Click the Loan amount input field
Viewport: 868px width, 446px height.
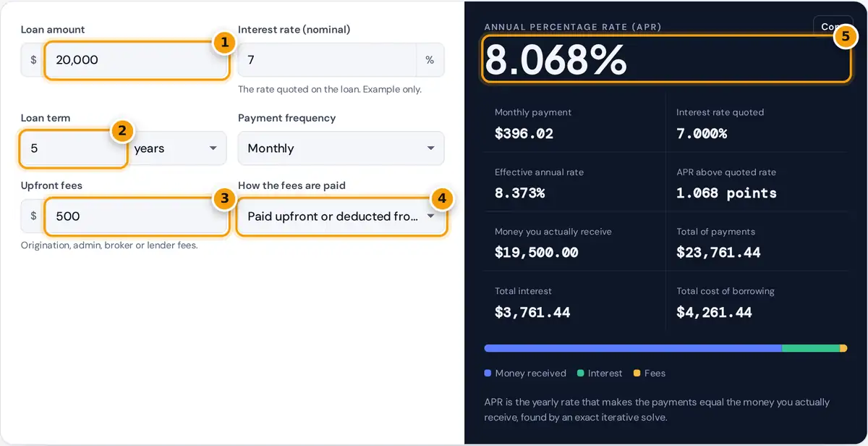pyautogui.click(x=137, y=60)
